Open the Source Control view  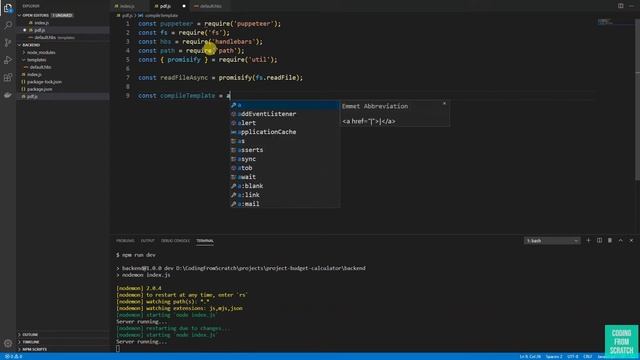[8, 43]
